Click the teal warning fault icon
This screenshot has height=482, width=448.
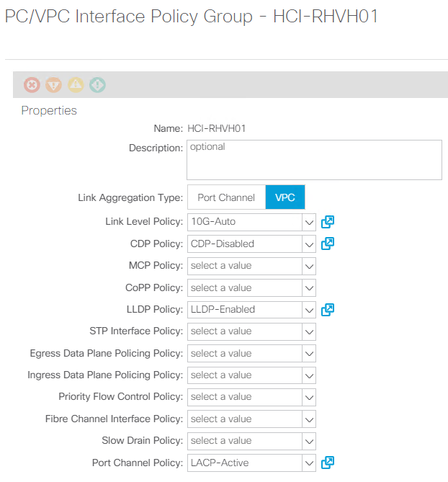point(97,85)
